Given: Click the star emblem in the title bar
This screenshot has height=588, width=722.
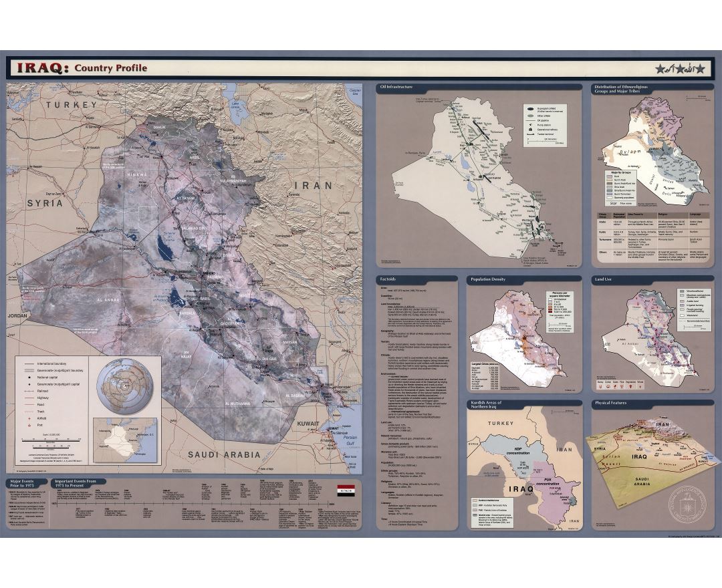Looking at the screenshot, I should (x=680, y=69).
